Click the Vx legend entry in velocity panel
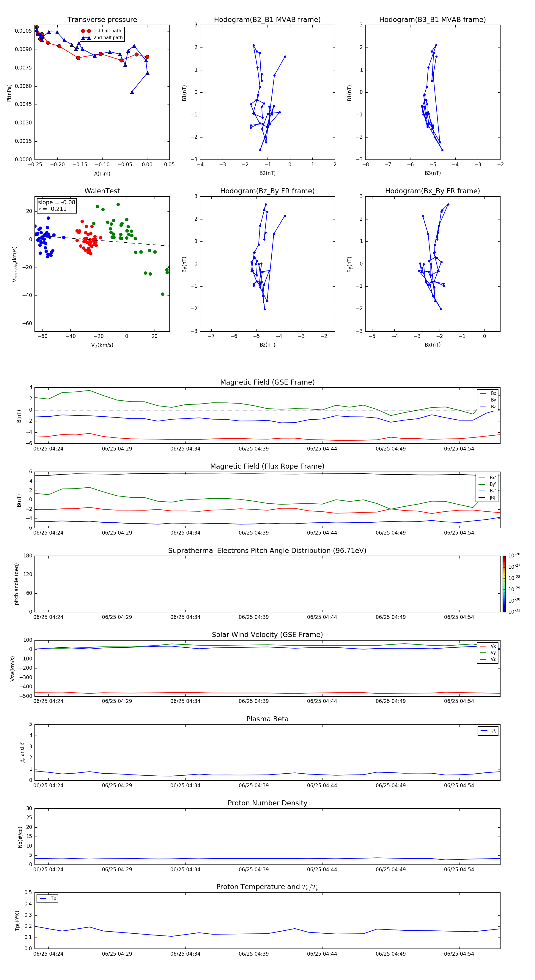535x980 pixels. tap(488, 646)
